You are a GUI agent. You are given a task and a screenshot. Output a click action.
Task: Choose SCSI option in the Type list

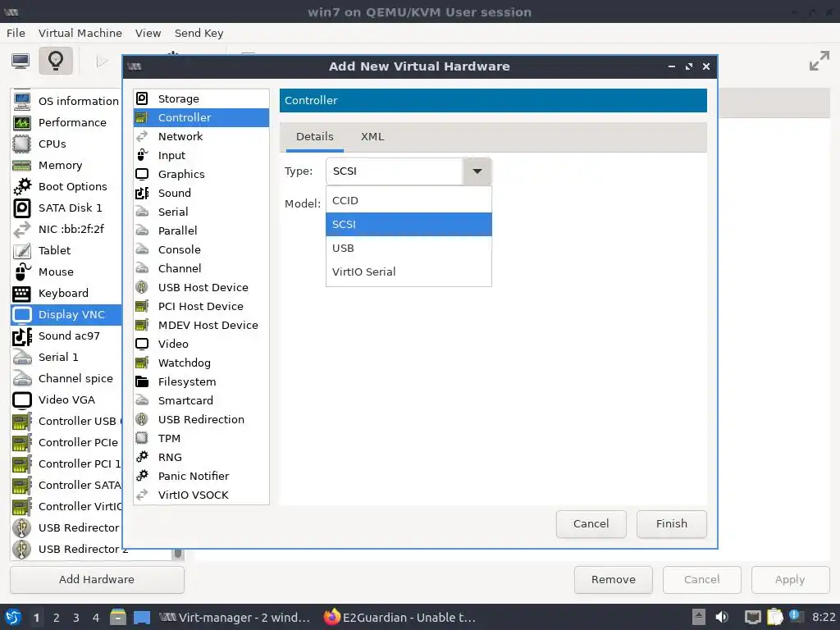(x=409, y=224)
